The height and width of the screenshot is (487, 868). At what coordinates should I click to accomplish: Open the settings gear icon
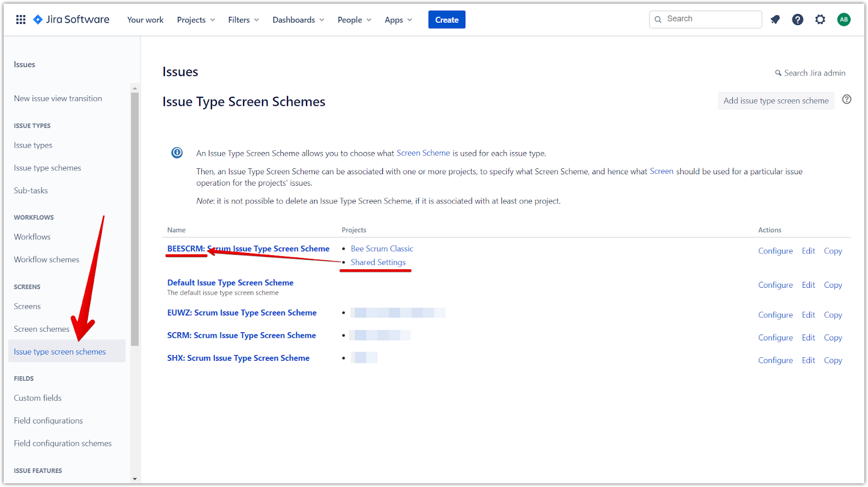(x=820, y=20)
